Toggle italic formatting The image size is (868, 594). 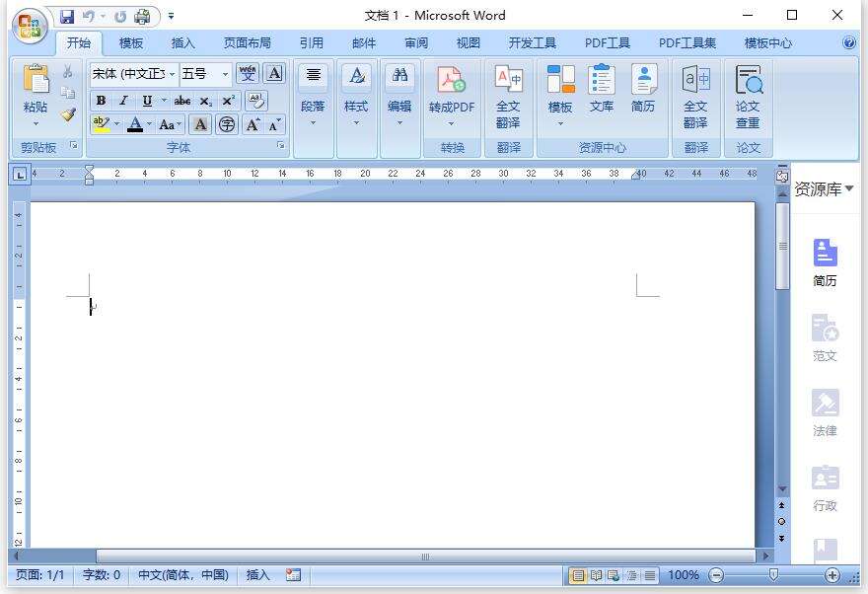click(123, 101)
